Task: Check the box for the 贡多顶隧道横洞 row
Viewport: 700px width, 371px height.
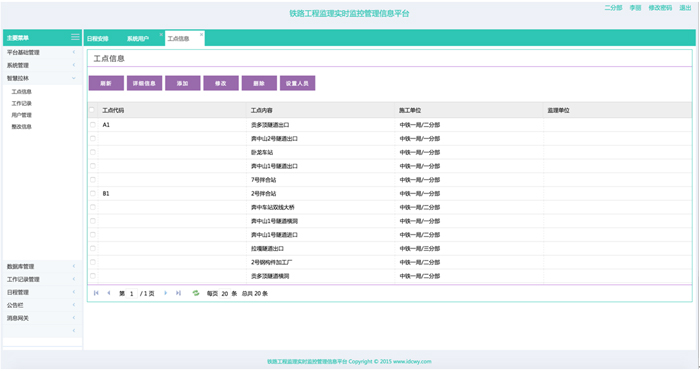Action: click(93, 276)
